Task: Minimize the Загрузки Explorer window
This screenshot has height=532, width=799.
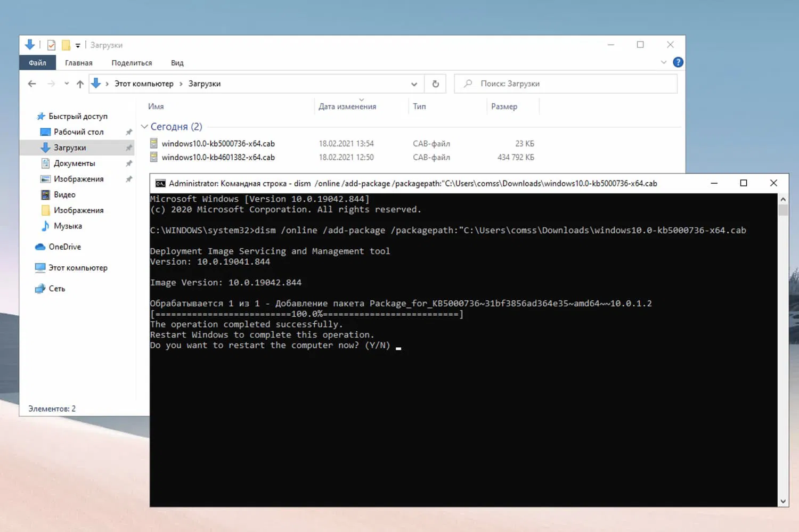Action: [x=611, y=45]
